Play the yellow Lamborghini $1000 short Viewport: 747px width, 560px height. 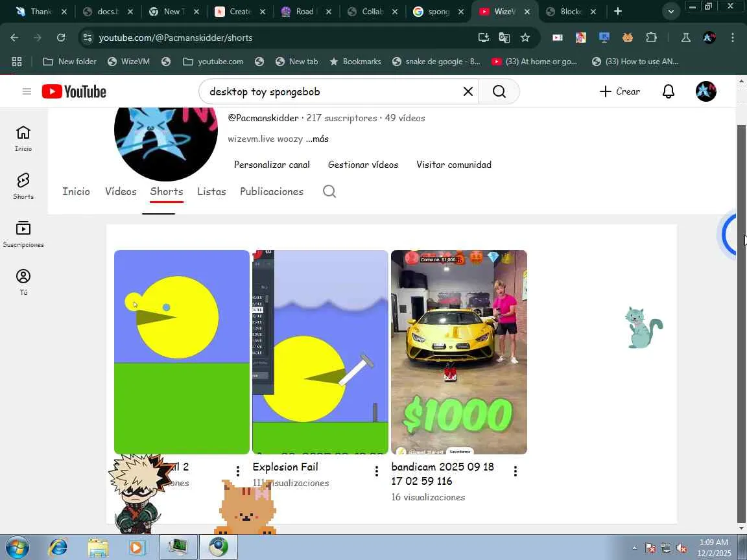(459, 352)
